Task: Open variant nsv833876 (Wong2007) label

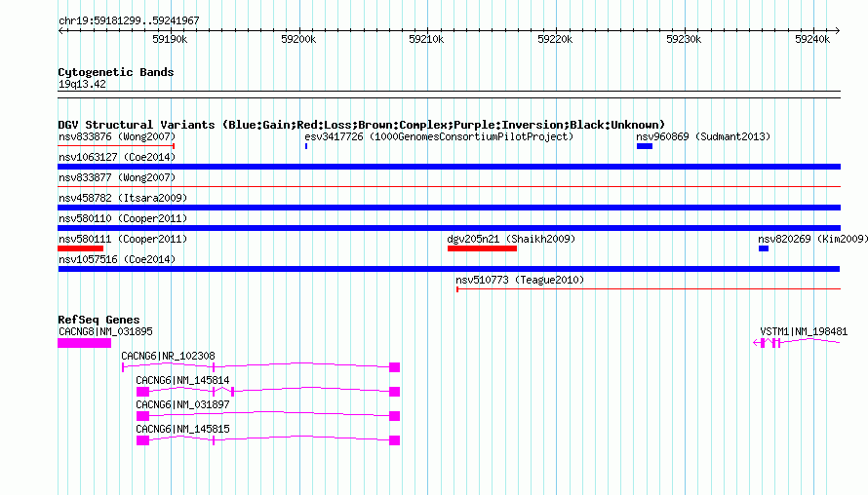Action: (x=117, y=136)
